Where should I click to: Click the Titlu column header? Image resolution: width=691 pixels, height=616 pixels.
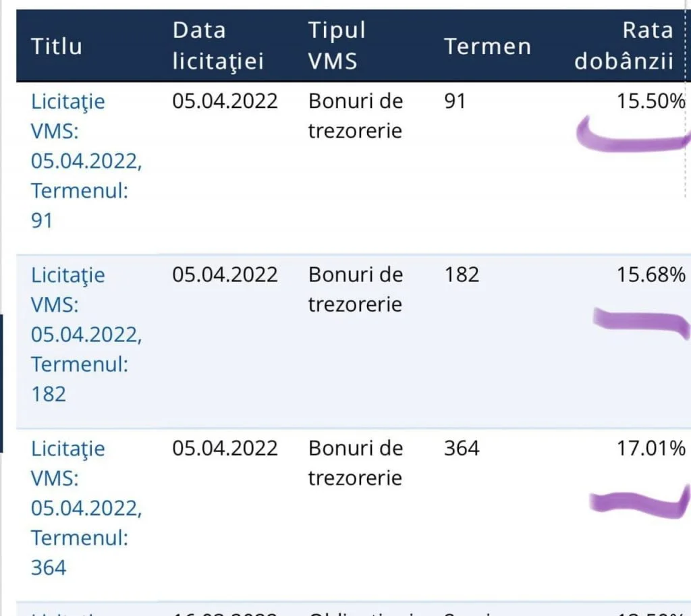[x=57, y=47]
